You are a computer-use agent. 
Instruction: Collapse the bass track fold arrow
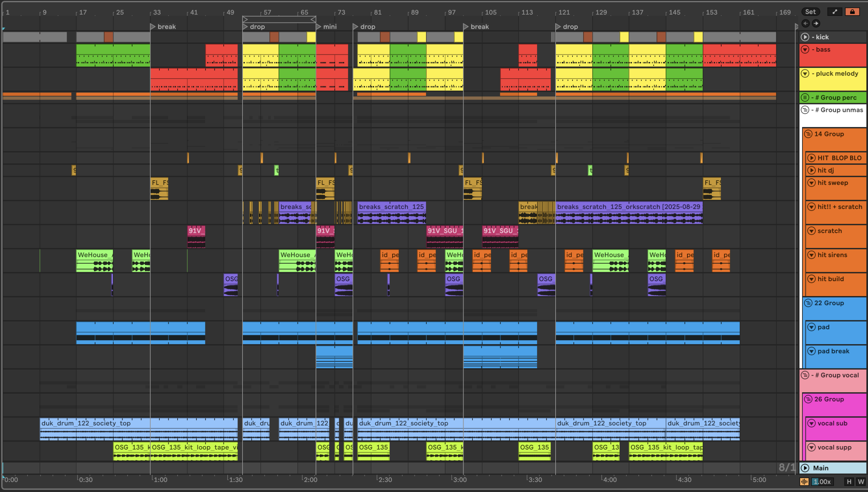pyautogui.click(x=805, y=49)
